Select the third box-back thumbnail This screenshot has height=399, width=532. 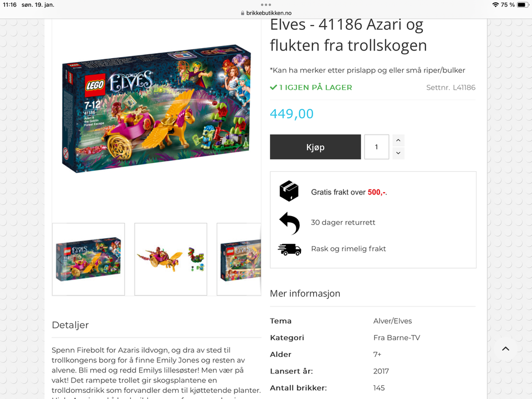point(239,259)
